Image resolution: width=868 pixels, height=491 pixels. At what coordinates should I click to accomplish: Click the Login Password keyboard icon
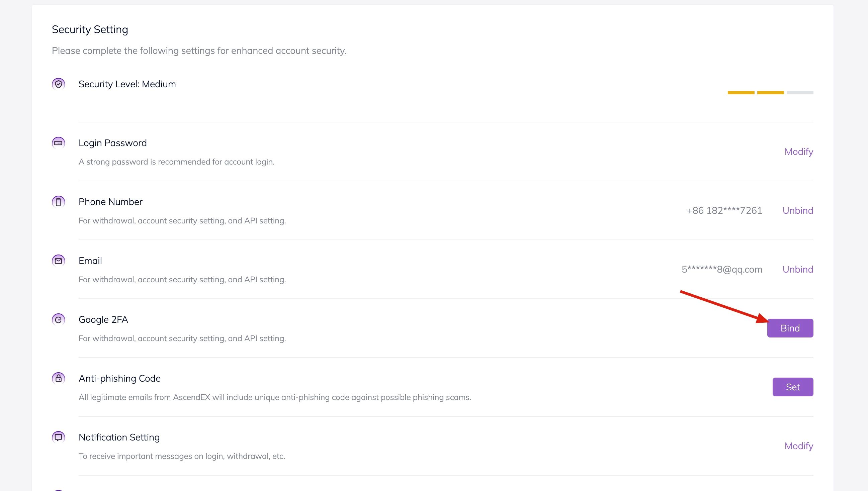(58, 143)
